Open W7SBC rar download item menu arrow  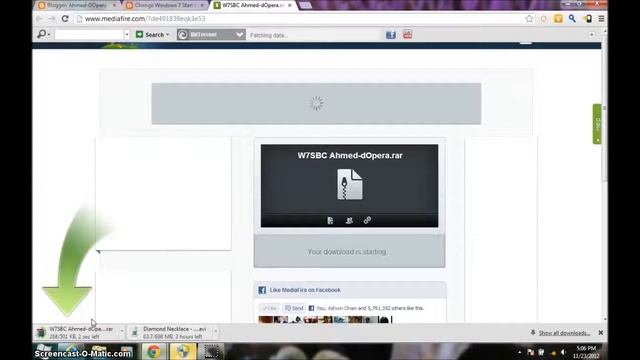click(x=122, y=331)
